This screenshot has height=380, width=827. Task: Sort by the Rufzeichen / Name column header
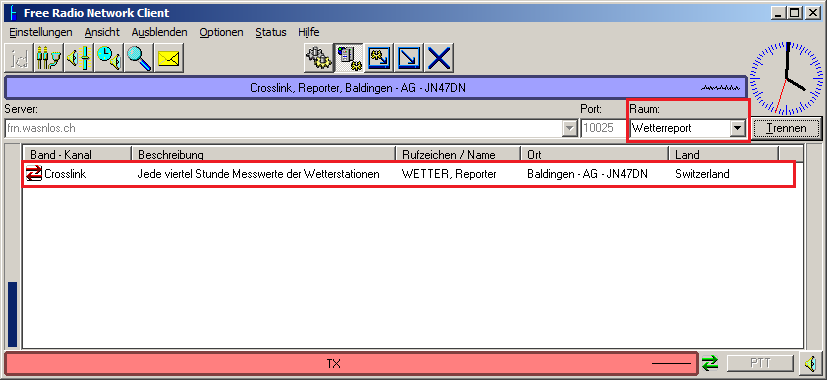(x=458, y=154)
